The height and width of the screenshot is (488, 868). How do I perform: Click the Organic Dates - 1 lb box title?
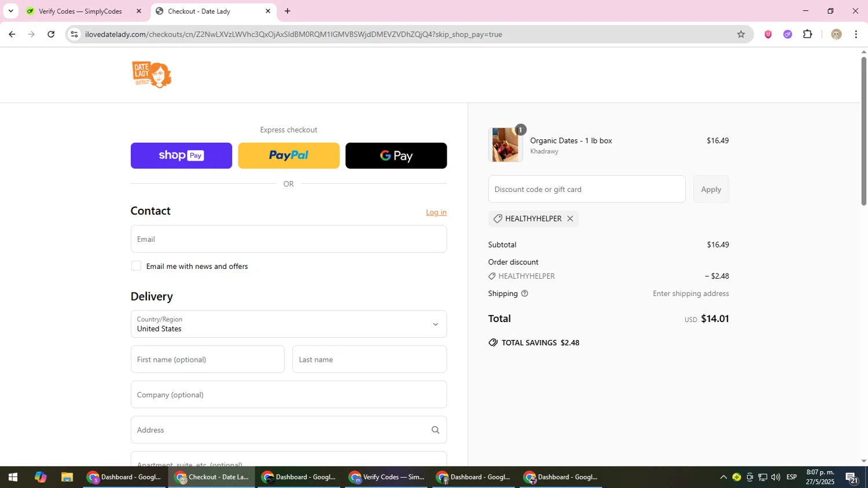click(571, 141)
